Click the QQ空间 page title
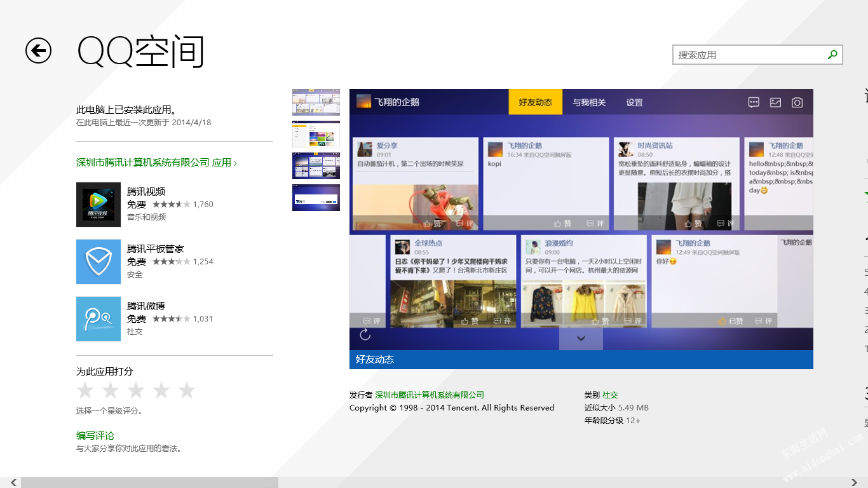 [x=141, y=51]
